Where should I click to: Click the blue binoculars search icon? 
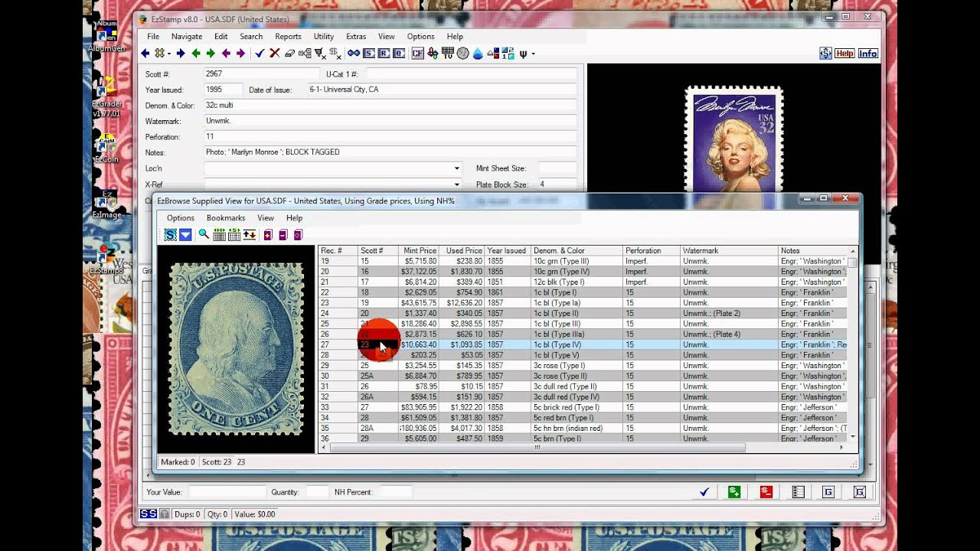pos(354,54)
